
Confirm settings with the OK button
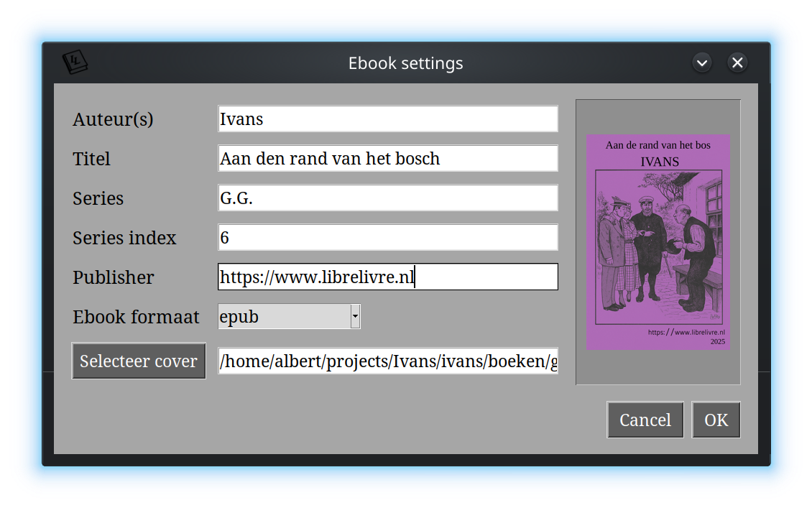click(716, 420)
